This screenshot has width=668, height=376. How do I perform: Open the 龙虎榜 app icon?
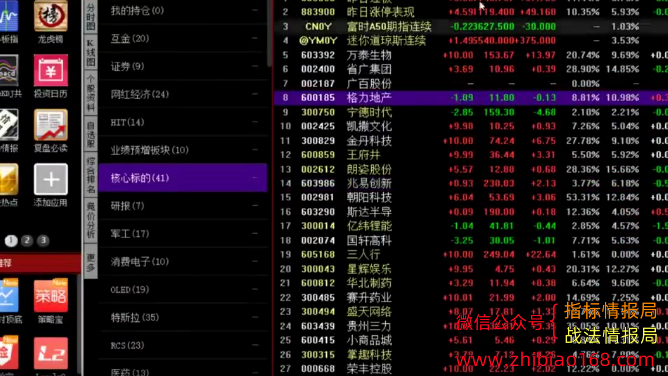tap(51, 16)
